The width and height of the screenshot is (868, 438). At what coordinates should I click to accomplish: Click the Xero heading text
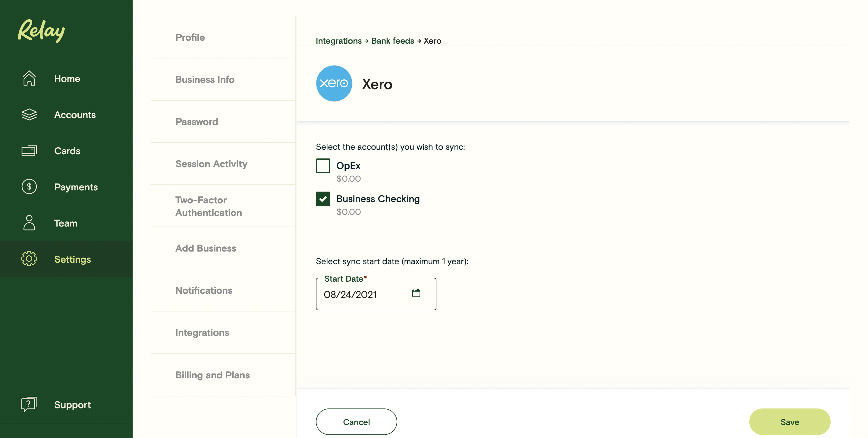pyautogui.click(x=377, y=84)
